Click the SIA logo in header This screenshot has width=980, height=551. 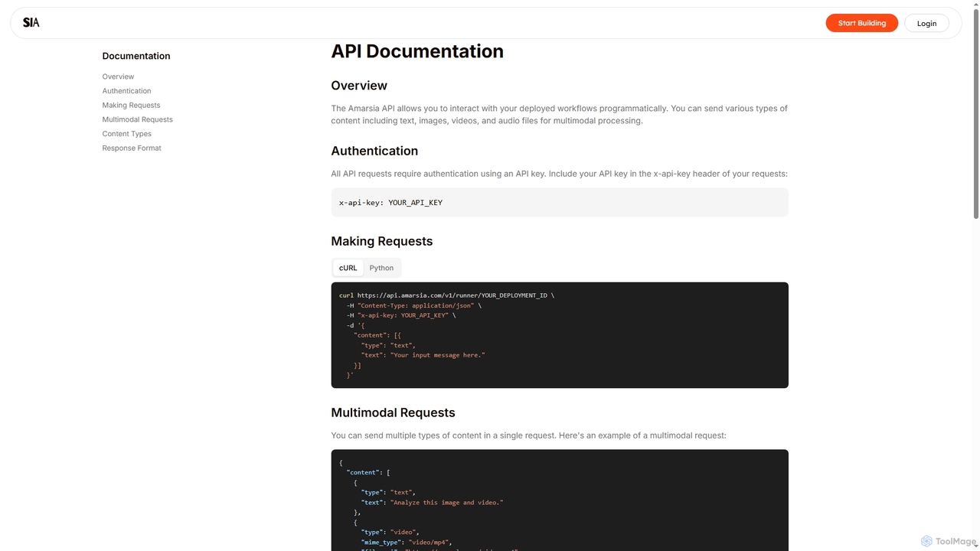click(x=31, y=23)
